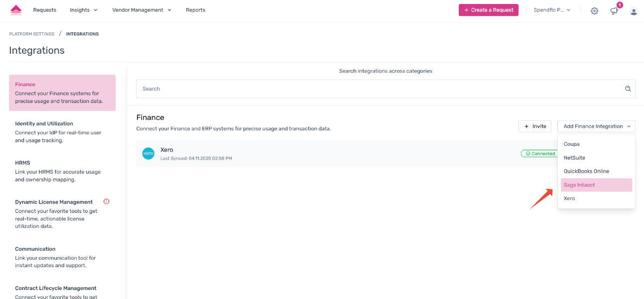This screenshot has width=644, height=299.
Task: Click the warning icon beside Dynamic License Management
Action: (106, 201)
